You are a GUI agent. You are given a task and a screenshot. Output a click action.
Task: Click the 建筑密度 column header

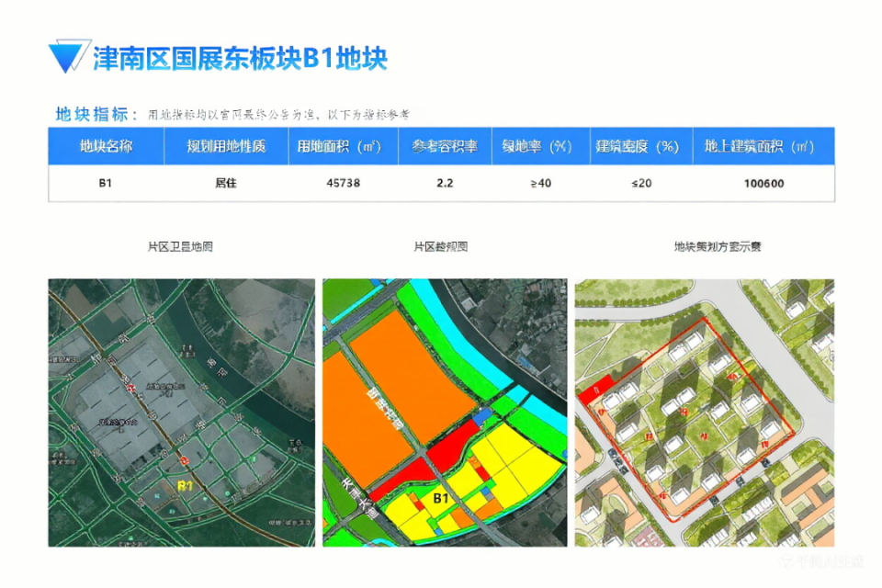point(641,146)
